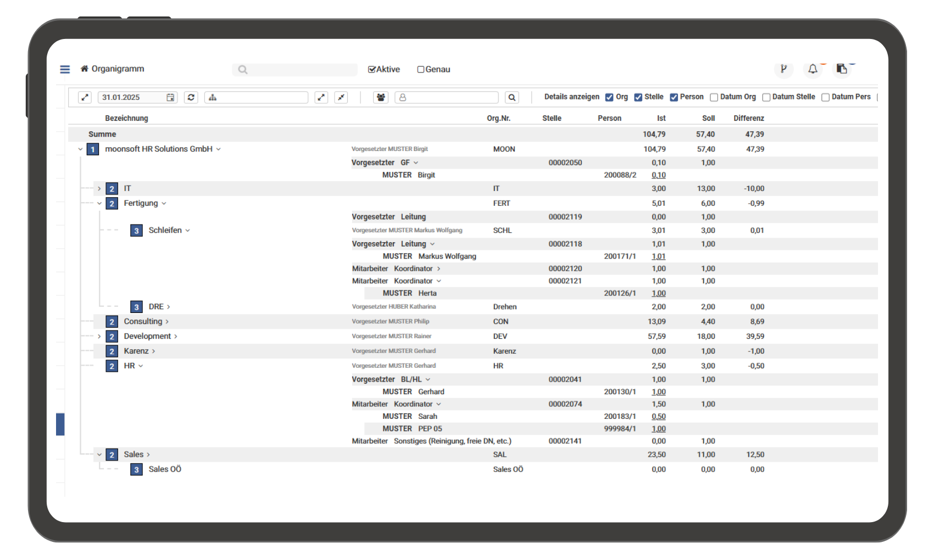
Task: Open the notifications bell
Action: point(813,69)
